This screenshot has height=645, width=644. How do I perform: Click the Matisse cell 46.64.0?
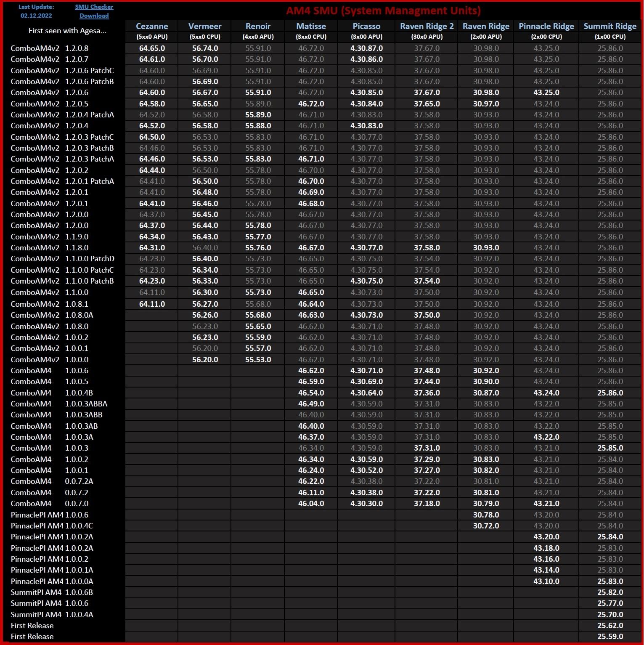(311, 304)
